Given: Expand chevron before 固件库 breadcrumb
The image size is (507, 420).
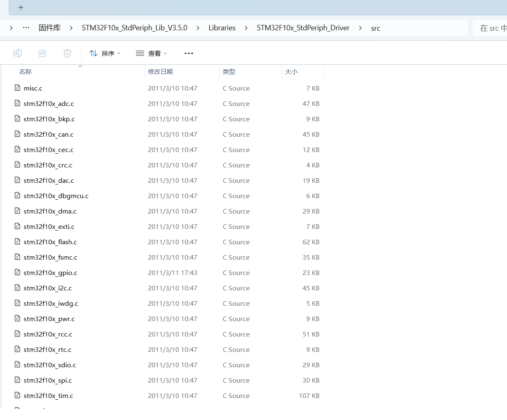Looking at the screenshot, I should click(11, 28).
